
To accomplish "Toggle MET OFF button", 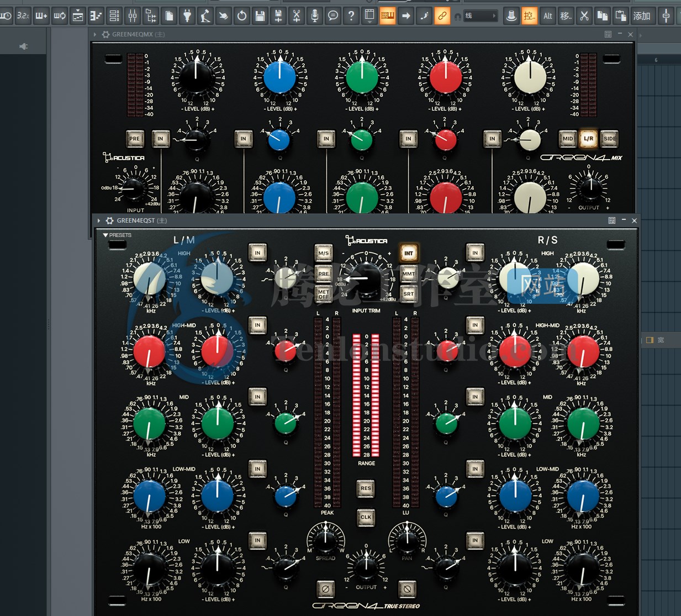I will (x=324, y=294).
